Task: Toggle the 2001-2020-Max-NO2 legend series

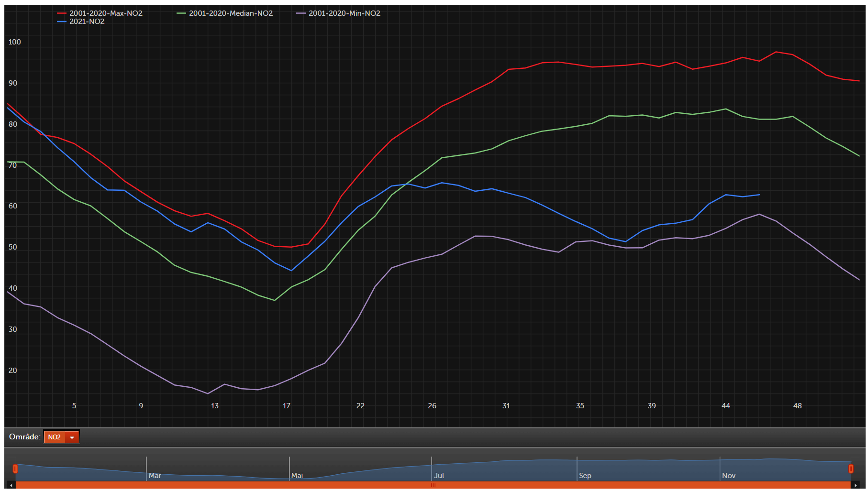Action: [x=100, y=13]
